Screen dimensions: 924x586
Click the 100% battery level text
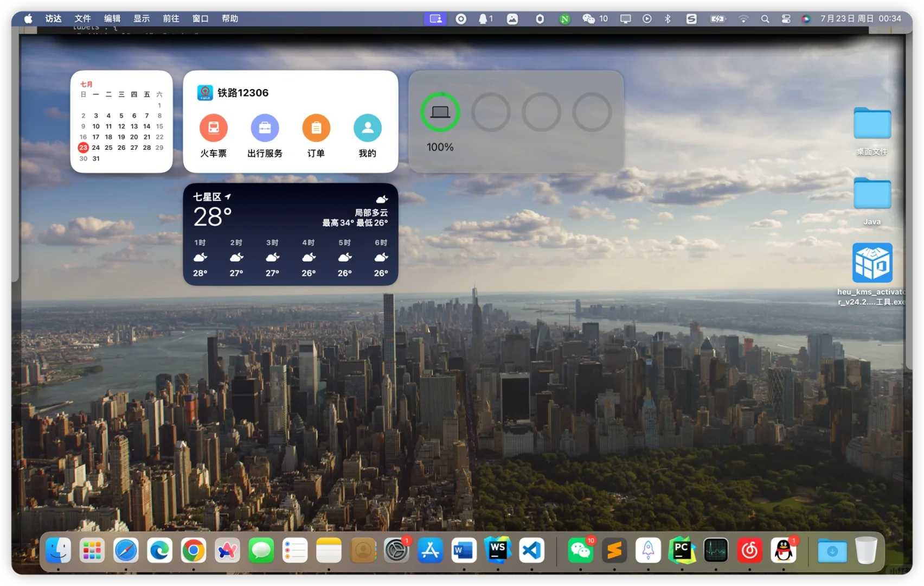[x=440, y=147]
